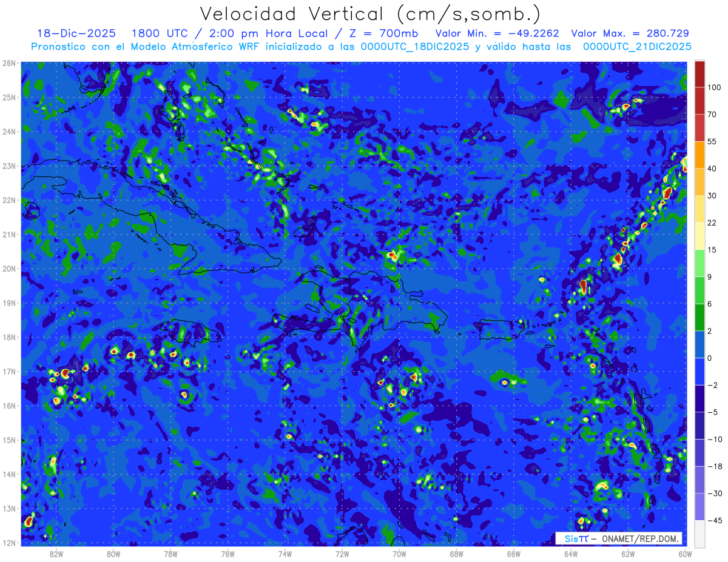Click the '60W' longitude axis label

[685, 554]
